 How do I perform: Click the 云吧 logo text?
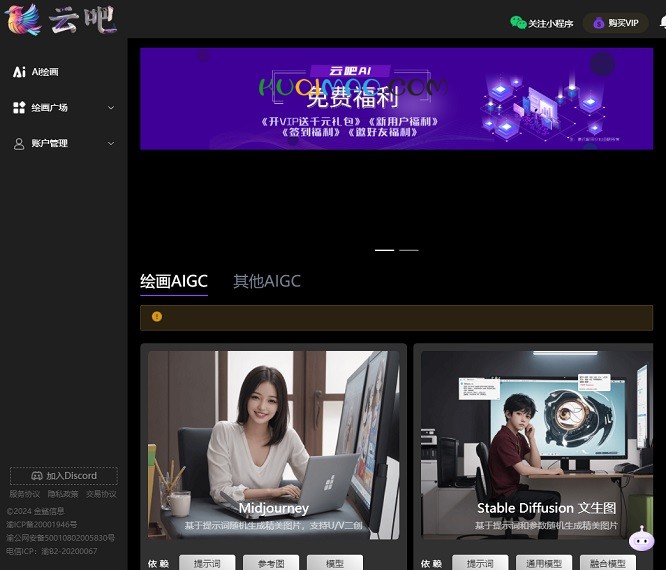(82, 19)
